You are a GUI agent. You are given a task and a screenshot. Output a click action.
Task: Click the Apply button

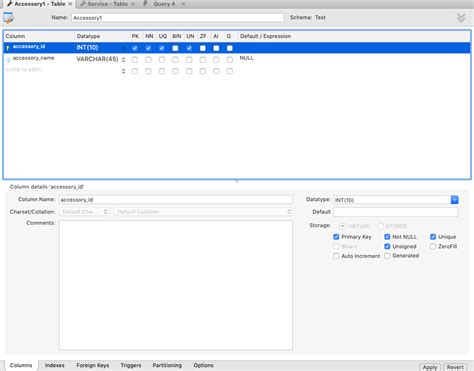[430, 367]
